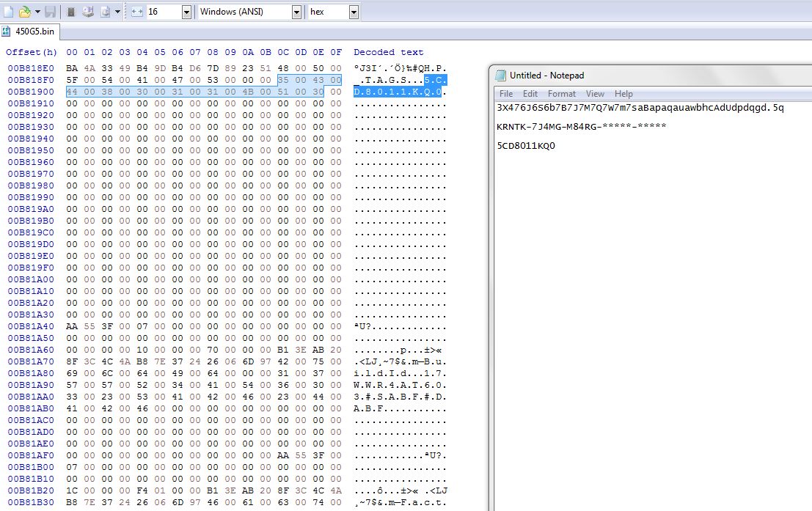Select offset row 00B81900

pos(31,92)
